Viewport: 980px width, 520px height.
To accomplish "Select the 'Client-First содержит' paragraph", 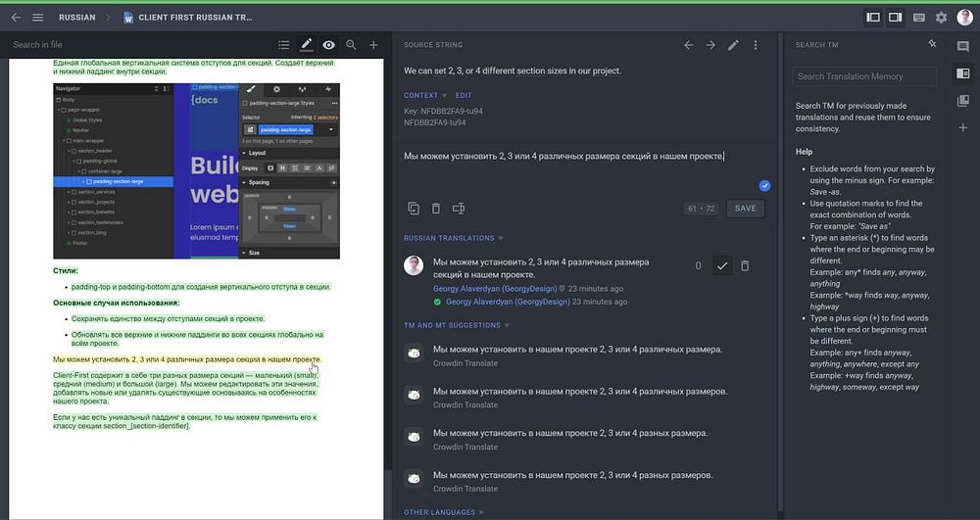I will click(x=185, y=388).
